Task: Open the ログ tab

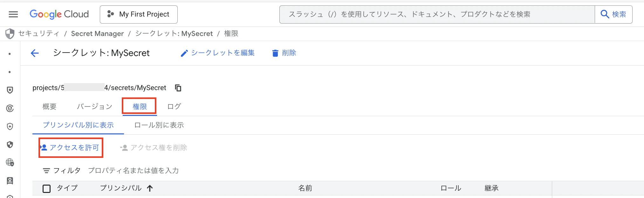Action: (x=174, y=106)
